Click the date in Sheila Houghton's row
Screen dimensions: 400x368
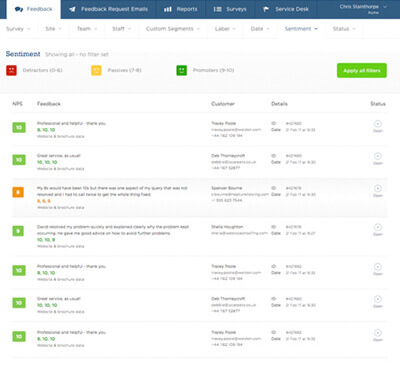pos(300,233)
